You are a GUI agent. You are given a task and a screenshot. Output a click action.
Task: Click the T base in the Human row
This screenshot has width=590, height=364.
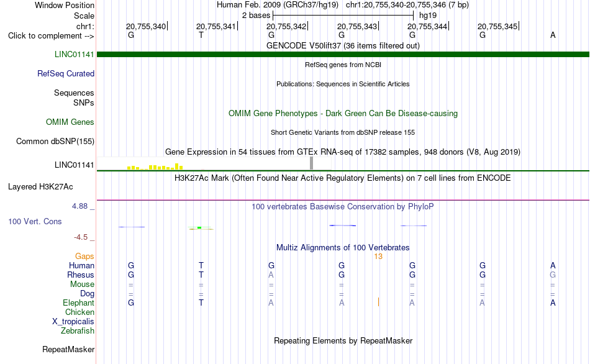(201, 266)
